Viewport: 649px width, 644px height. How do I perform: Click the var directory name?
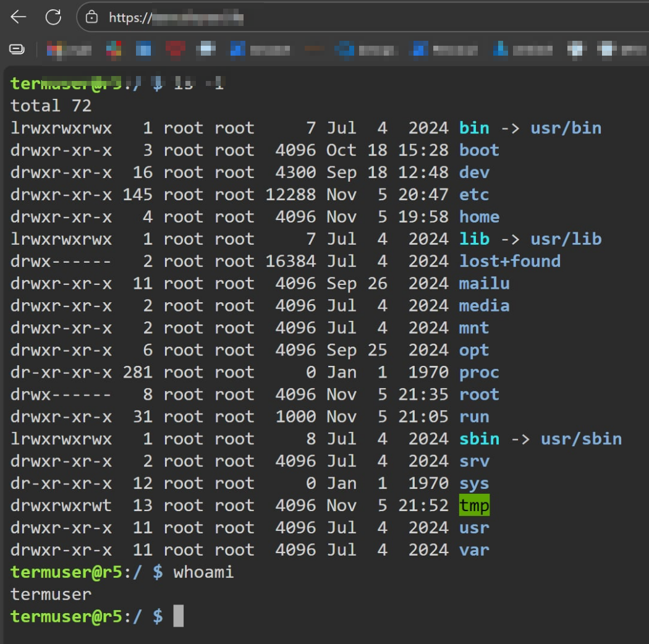coord(474,549)
